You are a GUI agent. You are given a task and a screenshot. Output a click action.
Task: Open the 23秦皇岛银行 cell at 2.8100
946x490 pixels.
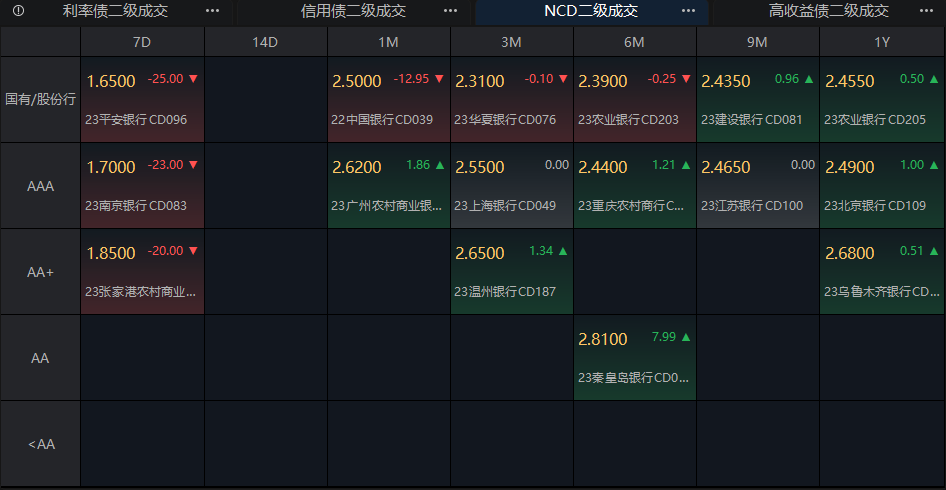(x=635, y=358)
